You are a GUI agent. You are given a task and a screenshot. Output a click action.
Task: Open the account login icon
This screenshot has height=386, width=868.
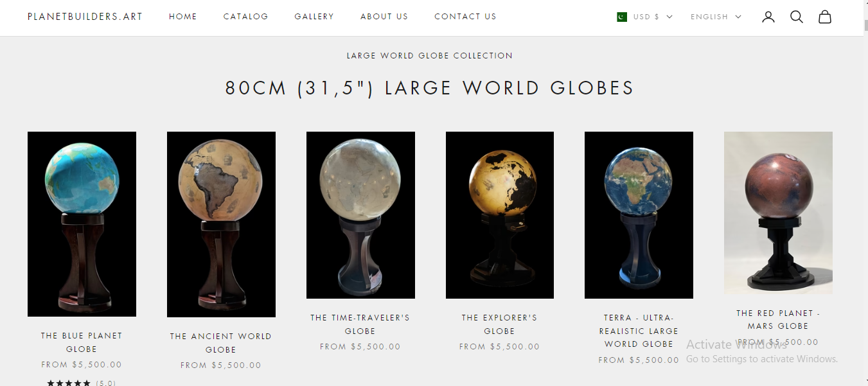tap(768, 17)
